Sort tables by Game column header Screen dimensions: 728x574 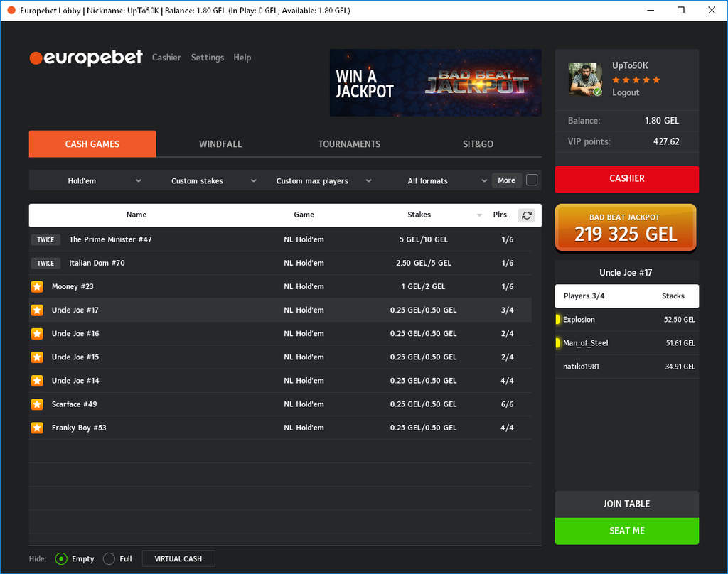pos(304,215)
